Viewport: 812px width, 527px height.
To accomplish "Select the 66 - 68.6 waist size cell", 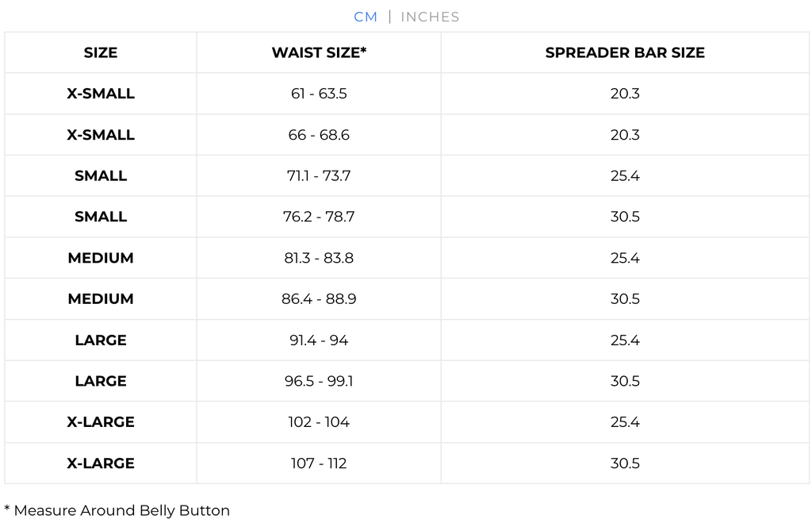I will [x=319, y=135].
